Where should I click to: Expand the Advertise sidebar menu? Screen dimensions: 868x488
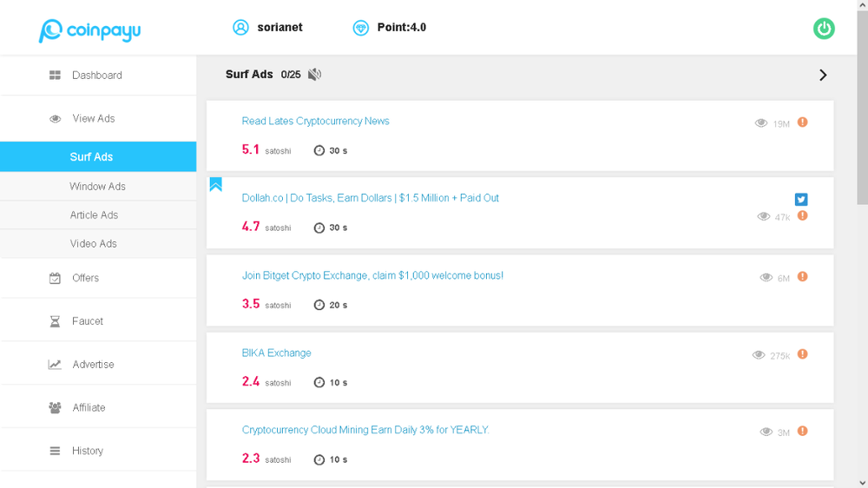coord(93,365)
